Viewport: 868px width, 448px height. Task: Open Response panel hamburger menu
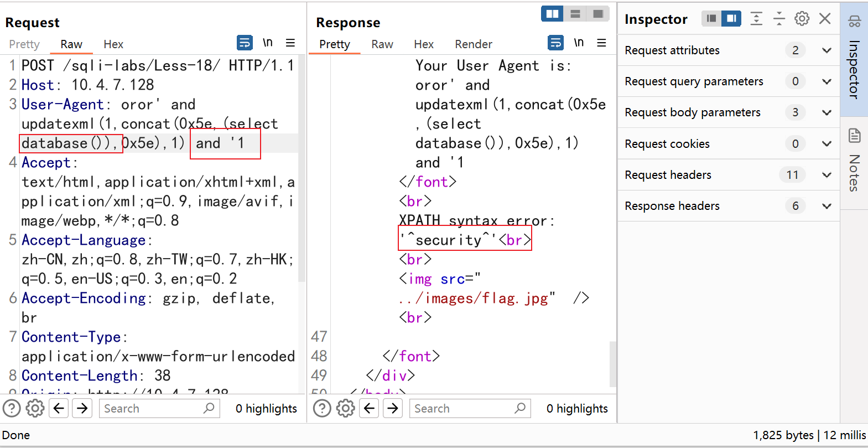602,43
